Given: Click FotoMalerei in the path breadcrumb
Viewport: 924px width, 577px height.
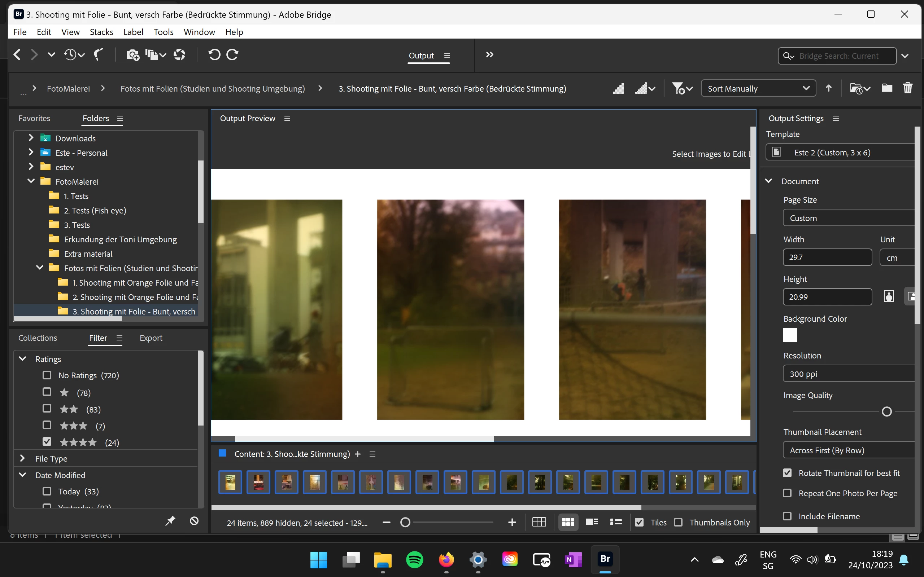Looking at the screenshot, I should coord(68,89).
